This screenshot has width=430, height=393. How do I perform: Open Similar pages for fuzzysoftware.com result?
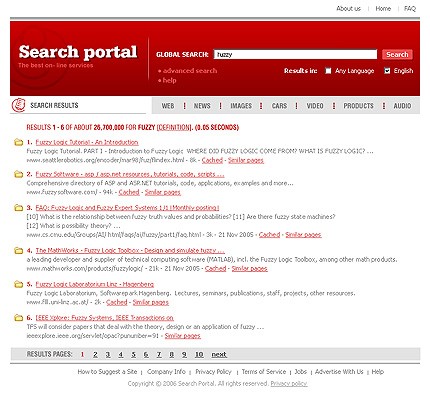tap(163, 192)
